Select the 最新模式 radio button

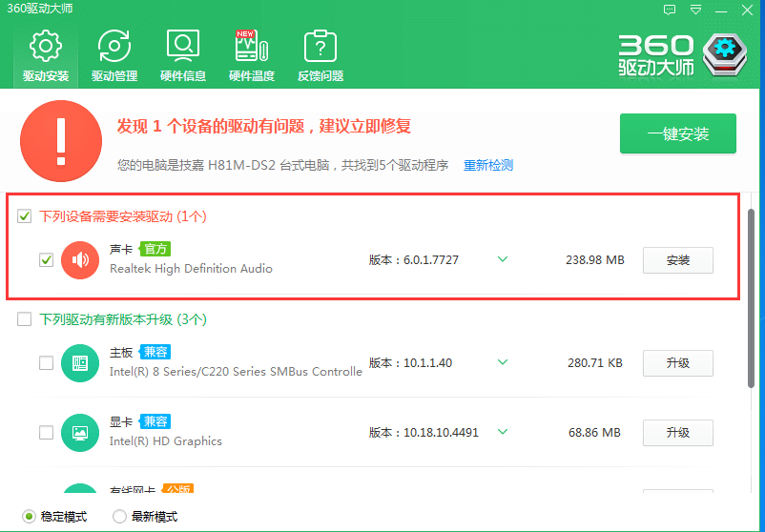click(x=119, y=516)
